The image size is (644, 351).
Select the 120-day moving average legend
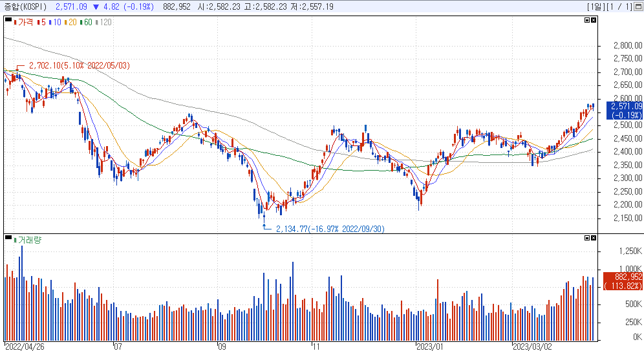coord(103,22)
